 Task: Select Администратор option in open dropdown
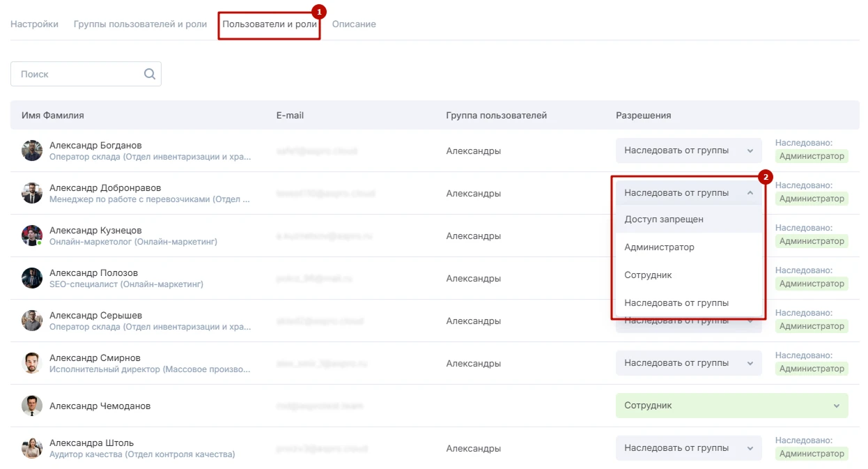click(x=659, y=247)
